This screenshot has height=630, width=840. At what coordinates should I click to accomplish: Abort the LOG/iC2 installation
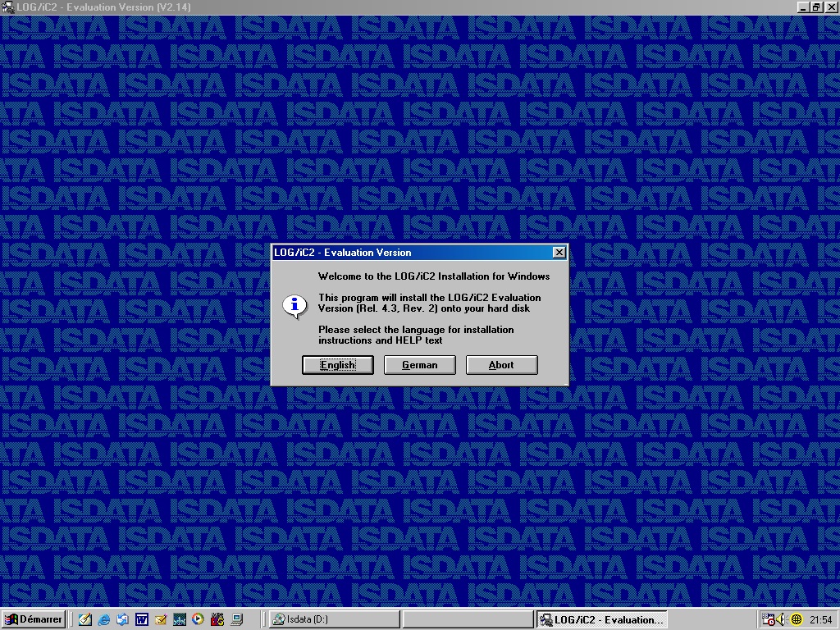coord(501,365)
